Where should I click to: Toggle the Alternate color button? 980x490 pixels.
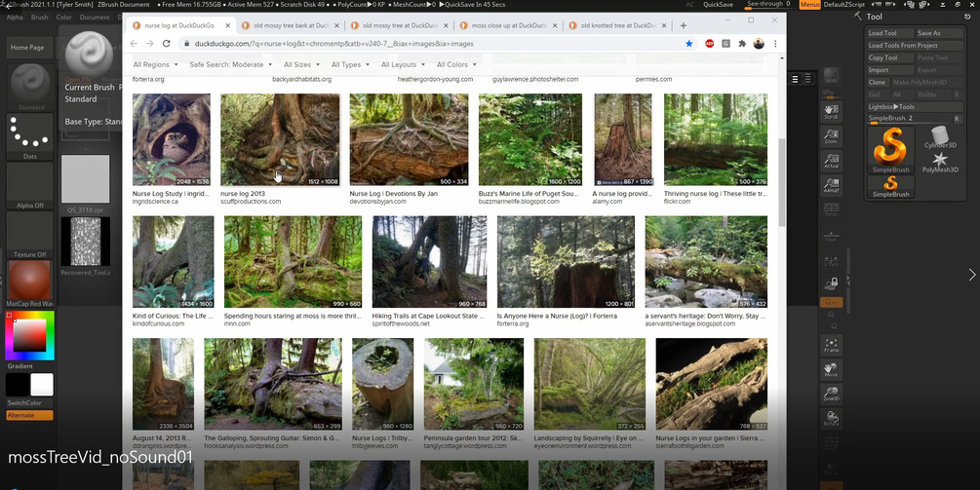[x=29, y=415]
